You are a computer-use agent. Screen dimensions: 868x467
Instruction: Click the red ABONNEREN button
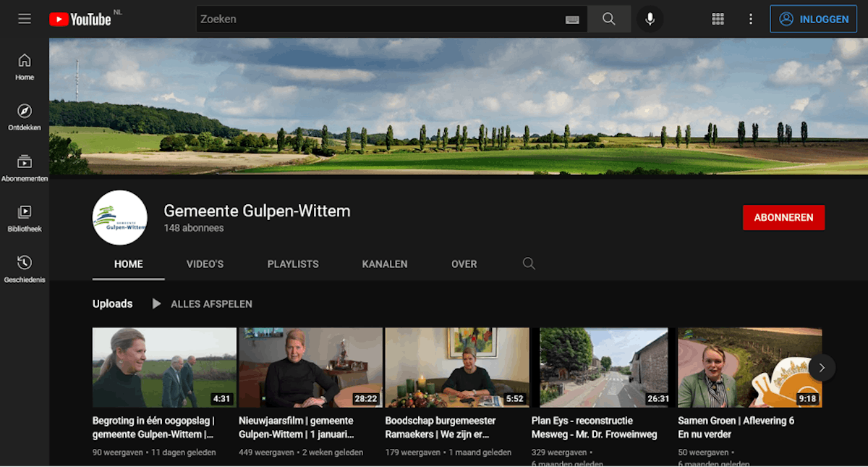783,217
